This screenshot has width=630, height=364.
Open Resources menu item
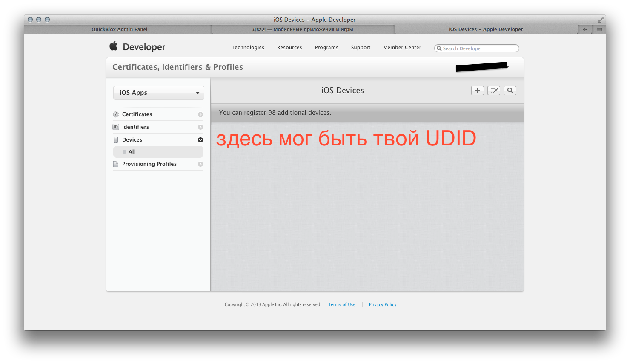coord(289,48)
